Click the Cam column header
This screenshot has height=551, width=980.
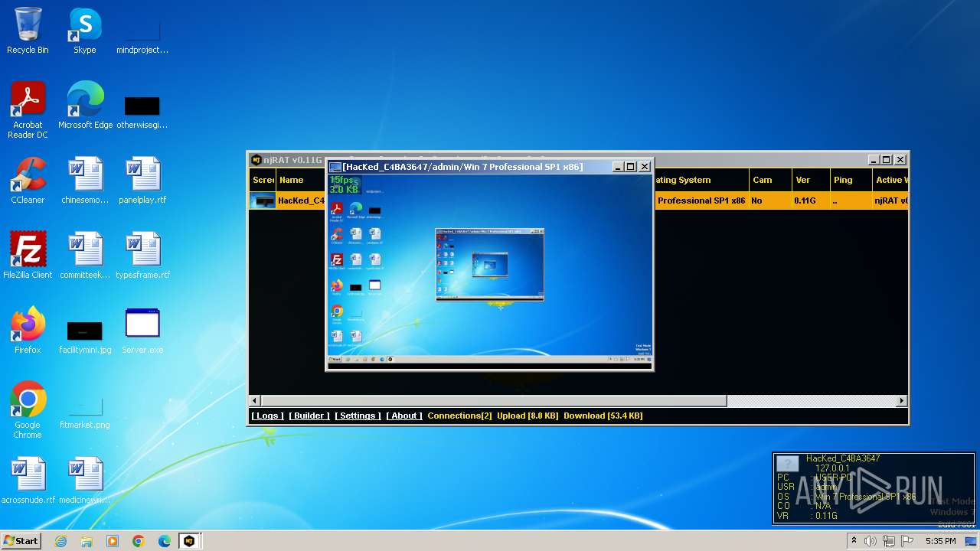pyautogui.click(x=769, y=180)
